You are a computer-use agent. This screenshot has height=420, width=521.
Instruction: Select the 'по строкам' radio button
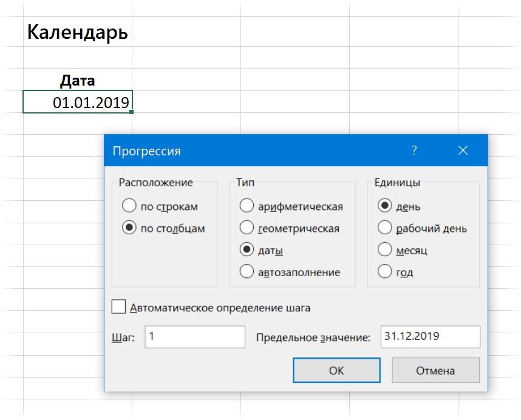click(x=129, y=206)
